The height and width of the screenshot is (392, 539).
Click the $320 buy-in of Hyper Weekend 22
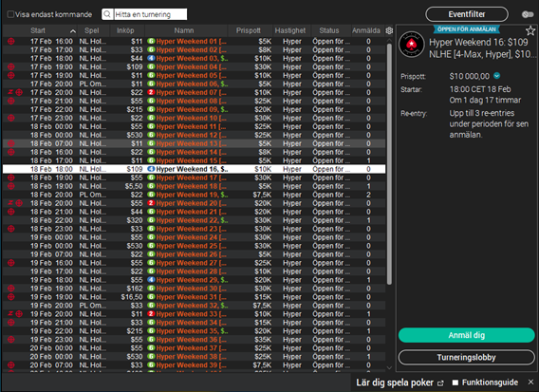point(135,220)
